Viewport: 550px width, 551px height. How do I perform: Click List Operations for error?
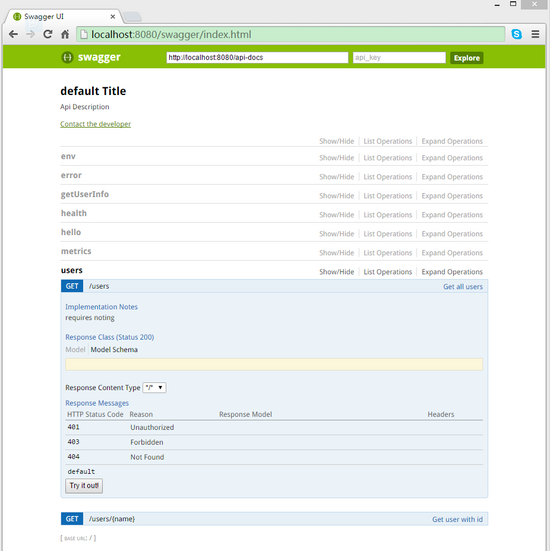click(388, 177)
